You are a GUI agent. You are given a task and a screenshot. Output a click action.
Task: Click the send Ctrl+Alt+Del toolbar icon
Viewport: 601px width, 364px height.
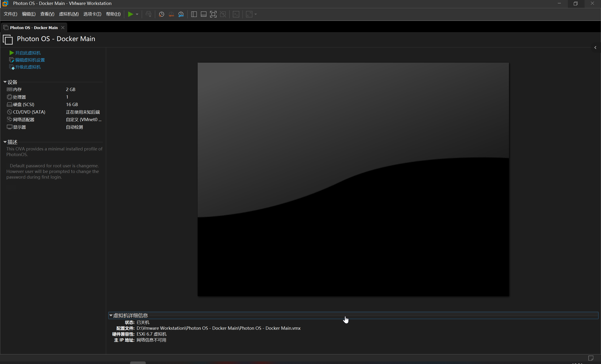(x=148, y=14)
